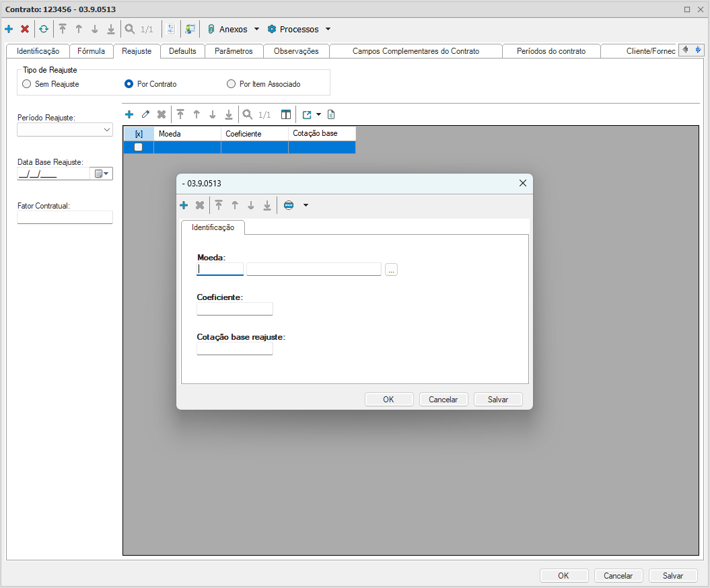Click the Coeficiente input field in dialog

pyautogui.click(x=235, y=309)
